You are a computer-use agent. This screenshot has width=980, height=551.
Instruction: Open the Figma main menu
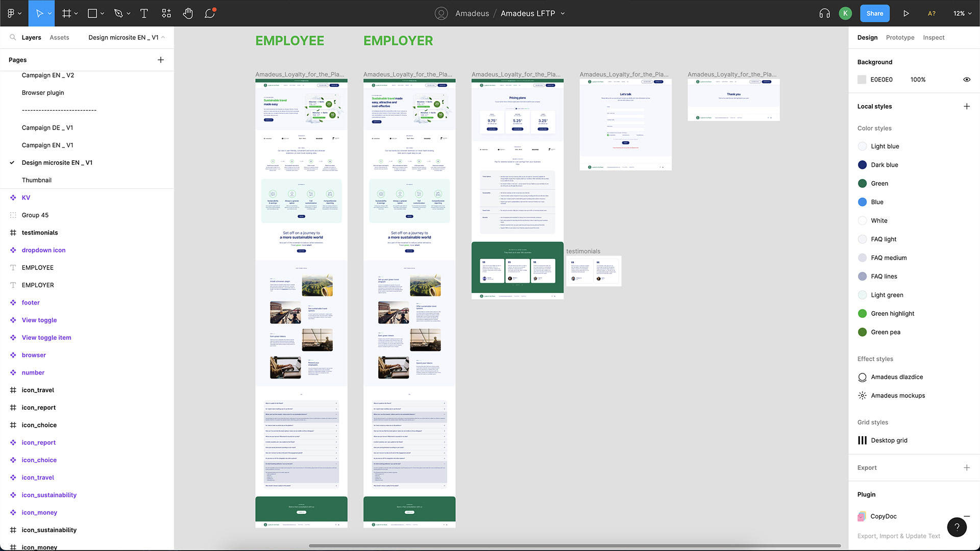14,13
